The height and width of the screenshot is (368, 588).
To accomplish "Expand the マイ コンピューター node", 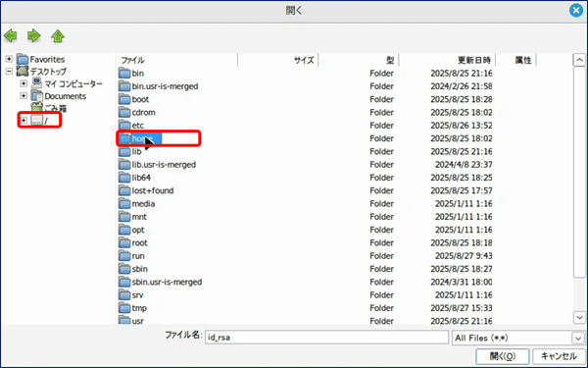I will click(24, 83).
